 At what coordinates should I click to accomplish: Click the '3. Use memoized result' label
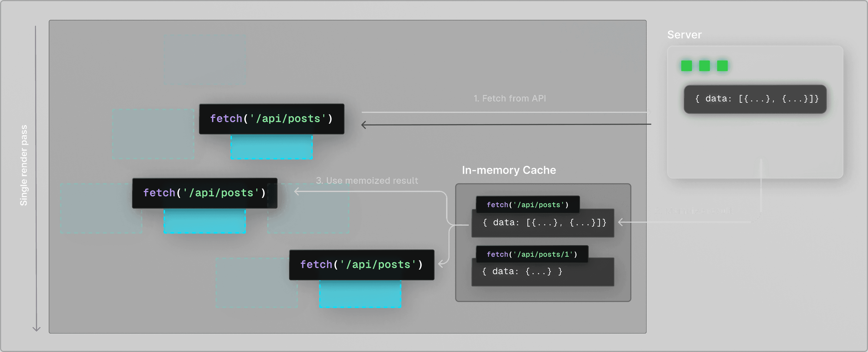(x=367, y=180)
